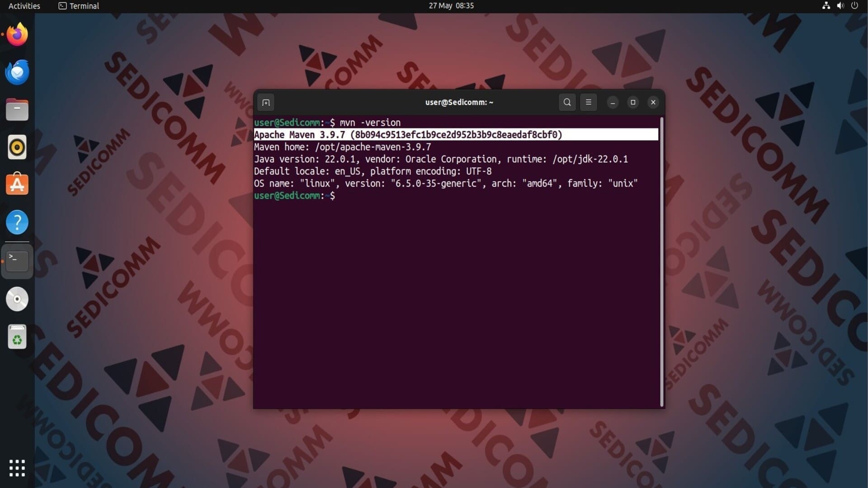868x488 pixels.
Task: Minimize the terminal window
Action: pyautogui.click(x=613, y=103)
